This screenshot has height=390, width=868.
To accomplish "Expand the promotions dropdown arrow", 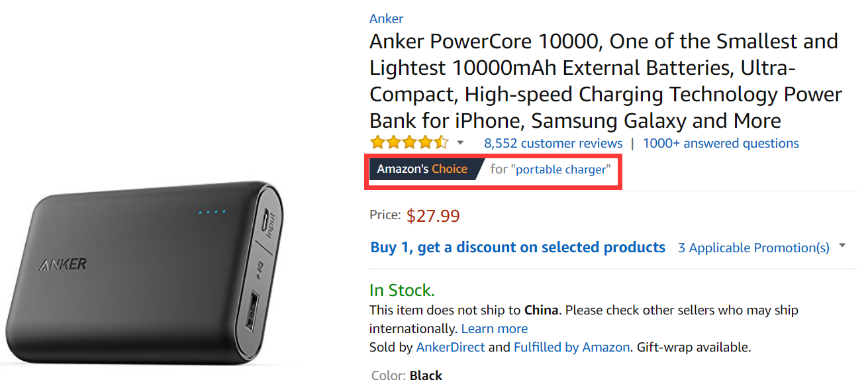I will pos(842,246).
